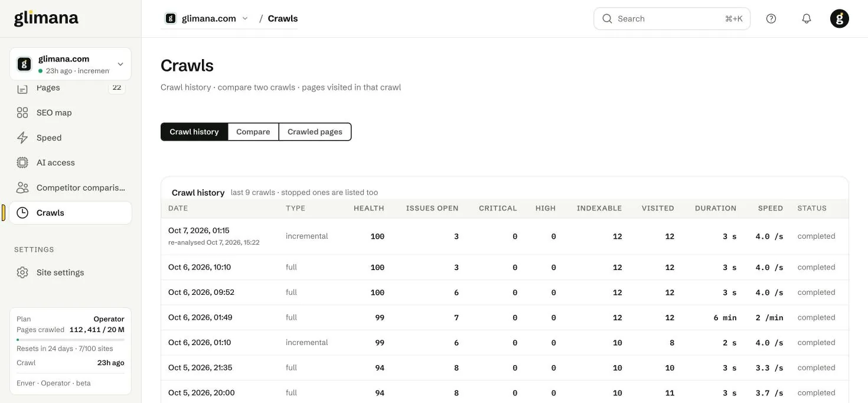Select the Oct 7, 2026, 01:15 crawl row

(x=505, y=236)
